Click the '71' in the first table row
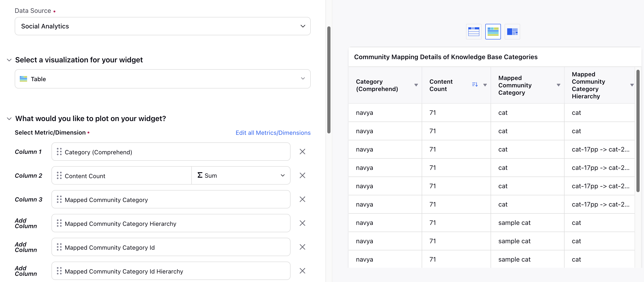The height and width of the screenshot is (282, 644). pos(432,113)
